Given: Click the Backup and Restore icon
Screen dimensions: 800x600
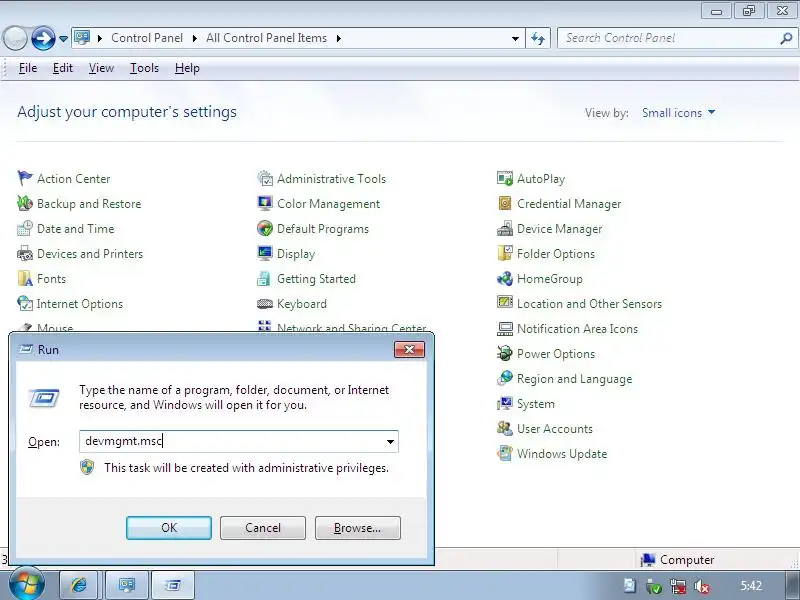Looking at the screenshot, I should (x=25, y=203).
